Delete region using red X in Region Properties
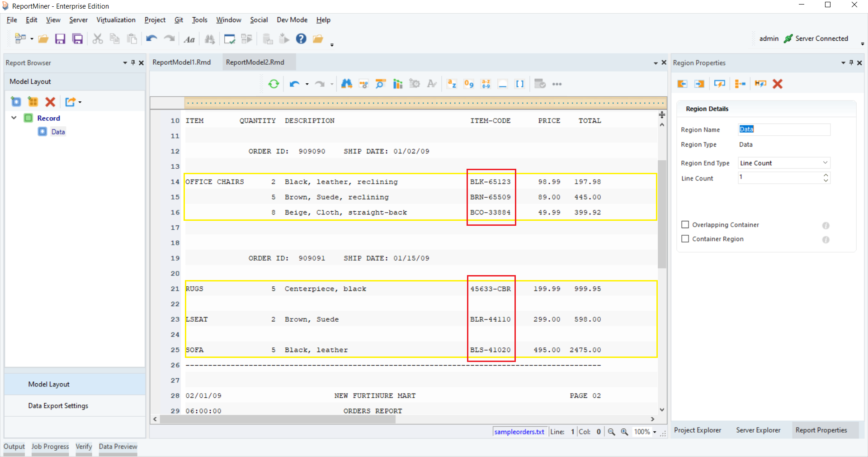Image resolution: width=868 pixels, height=457 pixels. (x=778, y=84)
